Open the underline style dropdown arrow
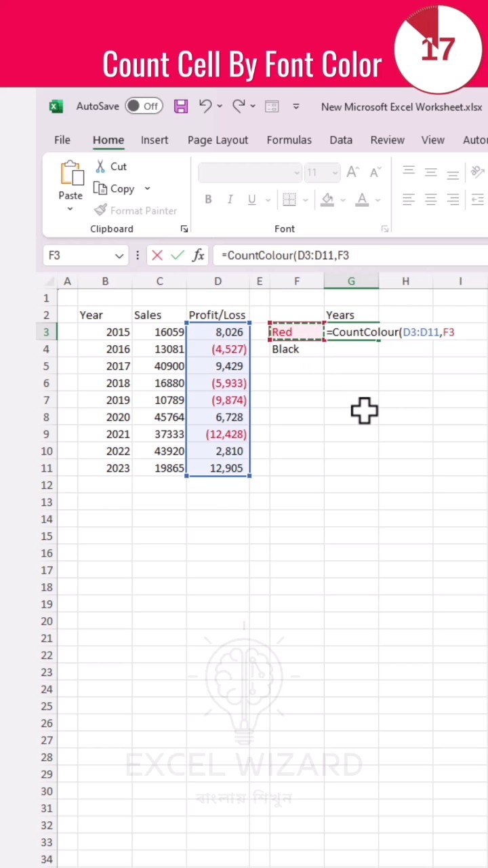Image resolution: width=488 pixels, height=868 pixels. (x=268, y=200)
